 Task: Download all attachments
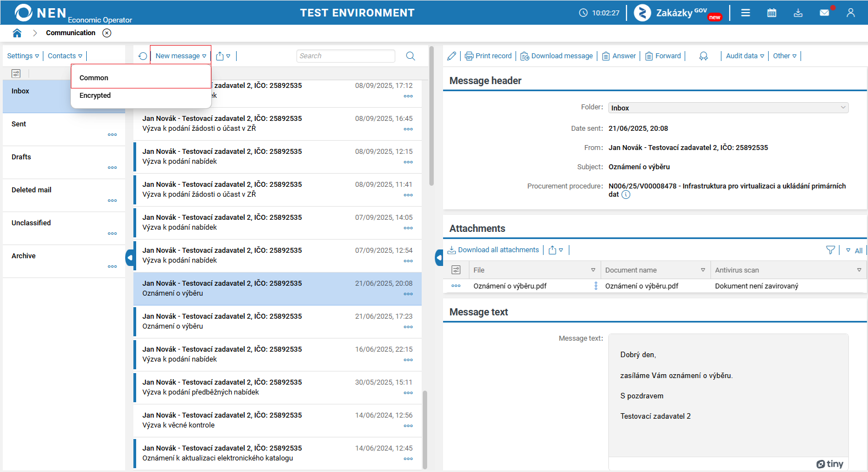493,250
